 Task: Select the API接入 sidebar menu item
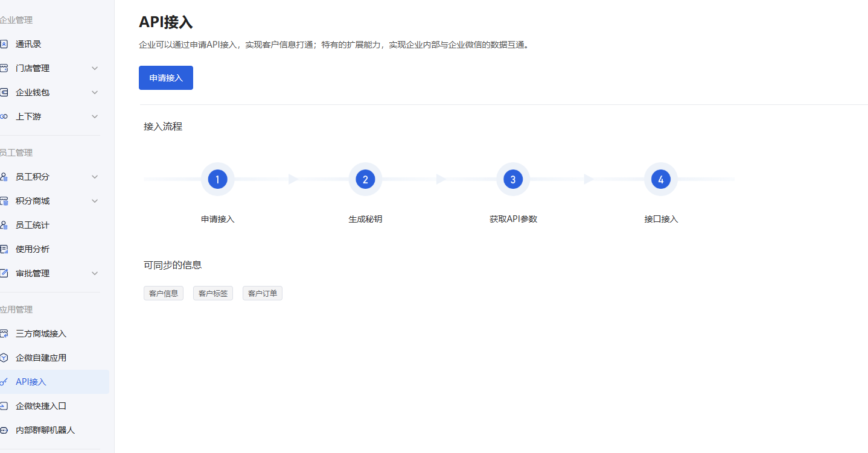coord(54,382)
